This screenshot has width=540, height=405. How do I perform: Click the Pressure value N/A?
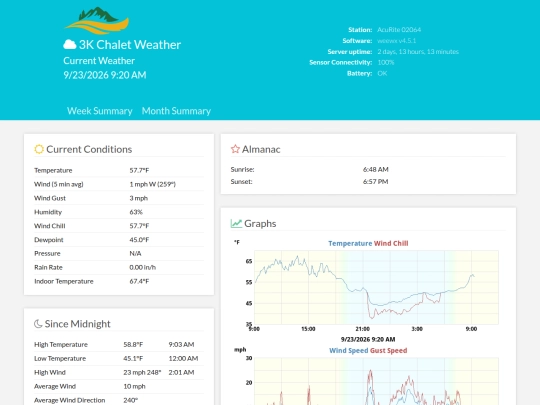(x=135, y=253)
